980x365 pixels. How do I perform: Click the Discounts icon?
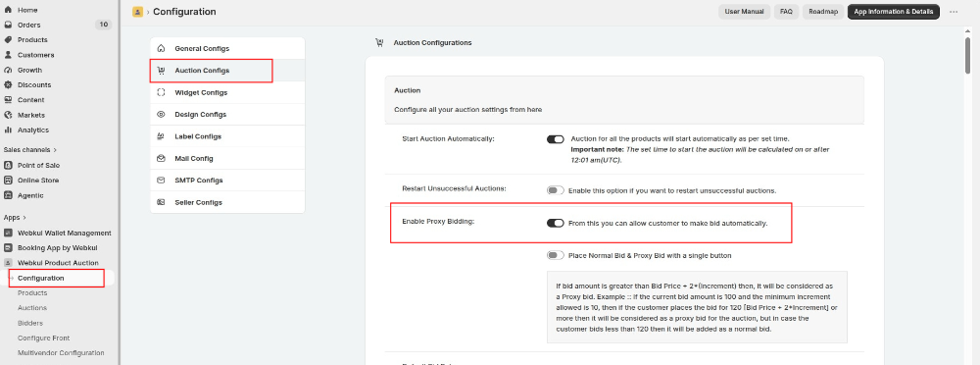(x=8, y=85)
